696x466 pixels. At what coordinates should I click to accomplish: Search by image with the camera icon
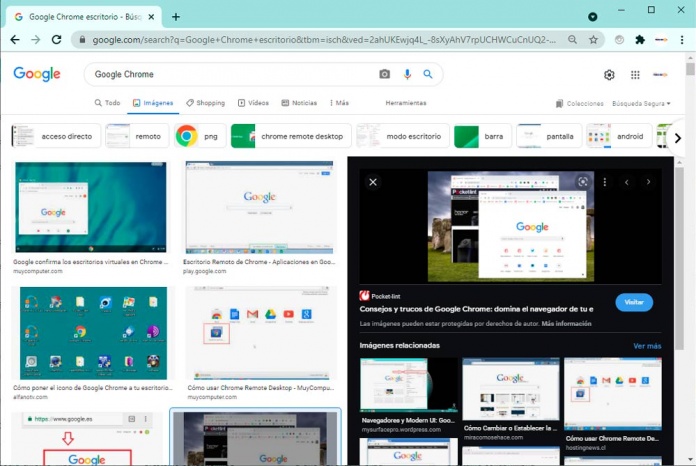click(384, 74)
